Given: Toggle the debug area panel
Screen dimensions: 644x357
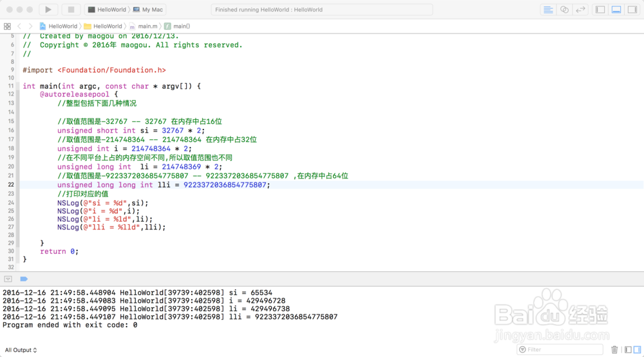Looking at the screenshot, I should (616, 10).
